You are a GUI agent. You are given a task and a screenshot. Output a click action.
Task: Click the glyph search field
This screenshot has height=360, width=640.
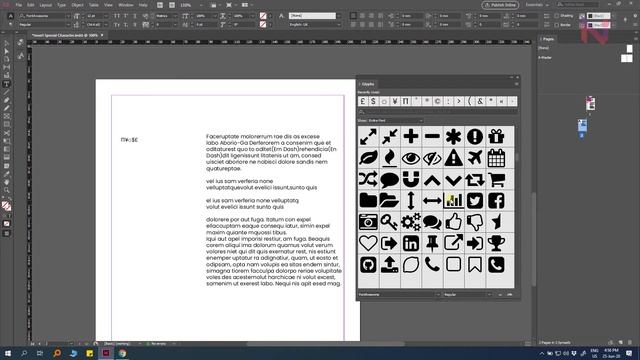pos(438,111)
